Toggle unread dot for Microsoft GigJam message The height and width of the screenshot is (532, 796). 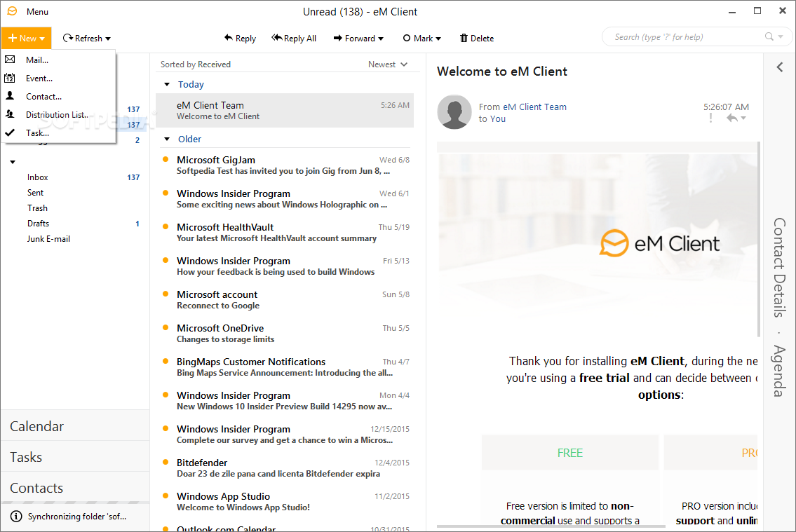click(166, 159)
